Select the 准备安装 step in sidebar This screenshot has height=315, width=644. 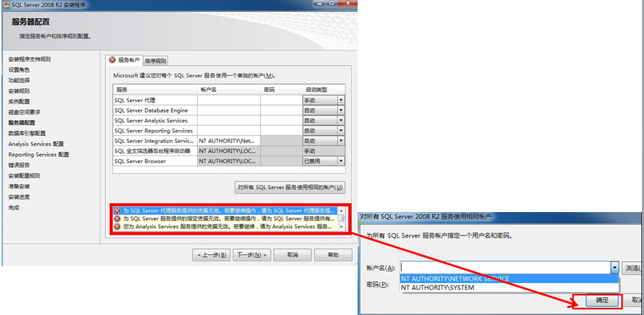click(19, 187)
